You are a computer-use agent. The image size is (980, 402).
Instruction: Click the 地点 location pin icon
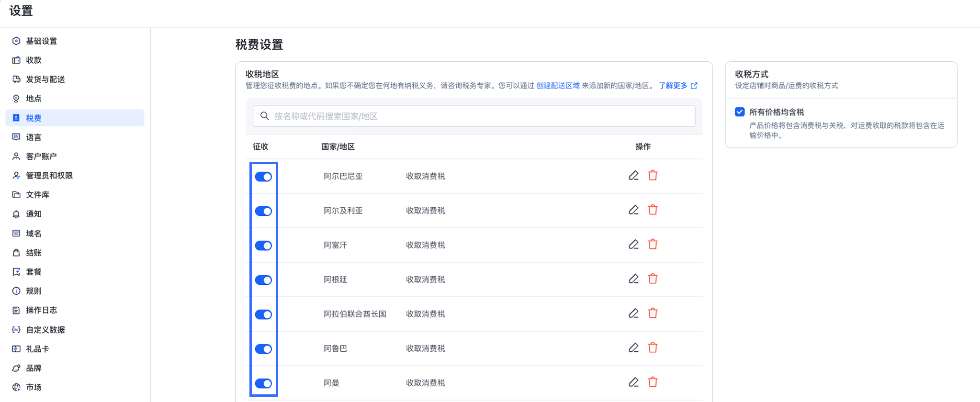coord(16,99)
